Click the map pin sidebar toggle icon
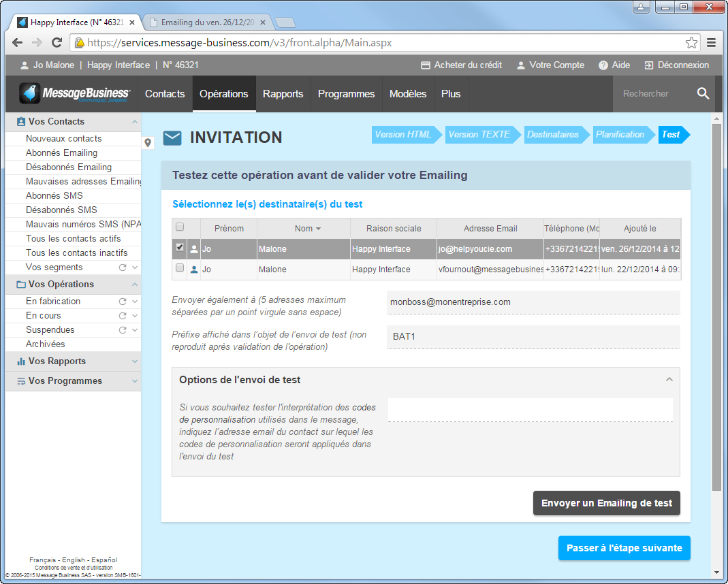 [x=148, y=143]
